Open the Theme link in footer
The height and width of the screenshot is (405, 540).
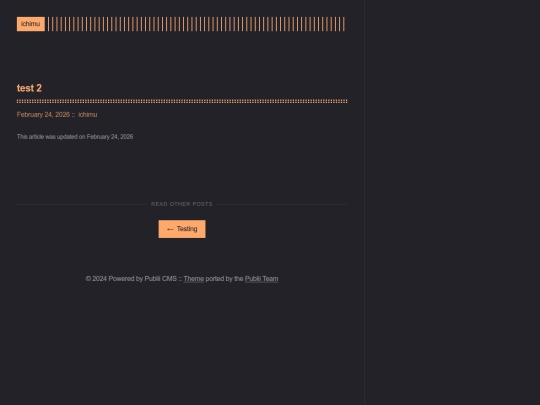(x=194, y=279)
